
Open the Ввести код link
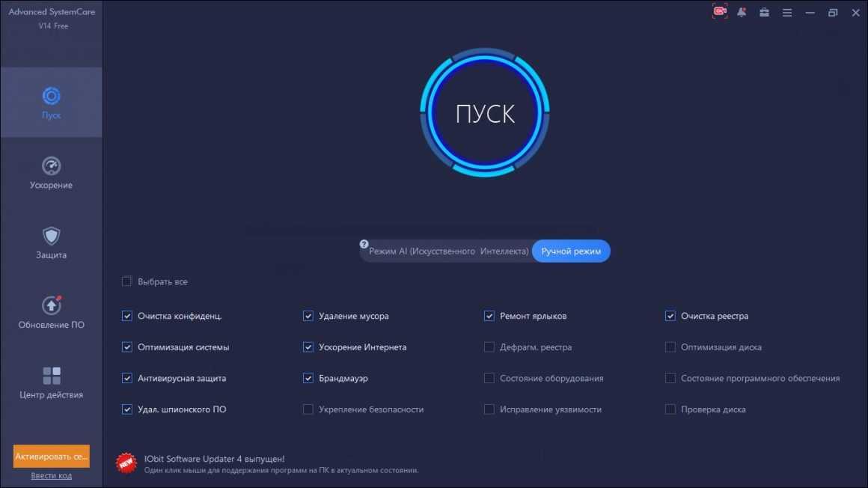(52, 476)
